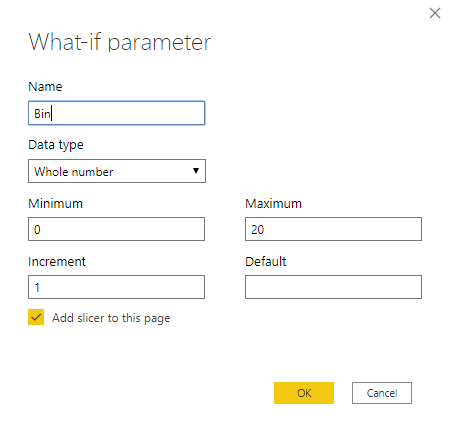Click the empty Default value field
The height and width of the screenshot is (432, 449).
point(333,287)
